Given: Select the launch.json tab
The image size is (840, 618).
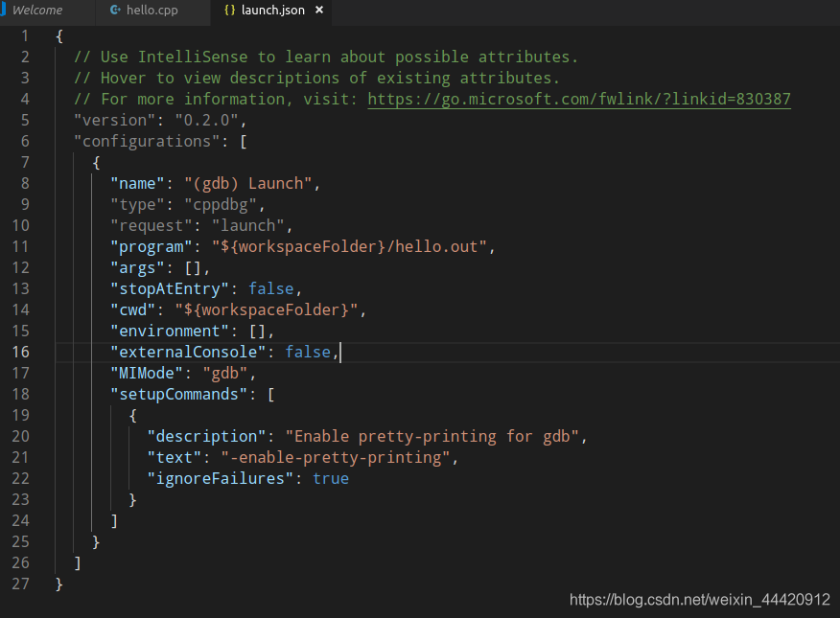Looking at the screenshot, I should tap(272, 11).
